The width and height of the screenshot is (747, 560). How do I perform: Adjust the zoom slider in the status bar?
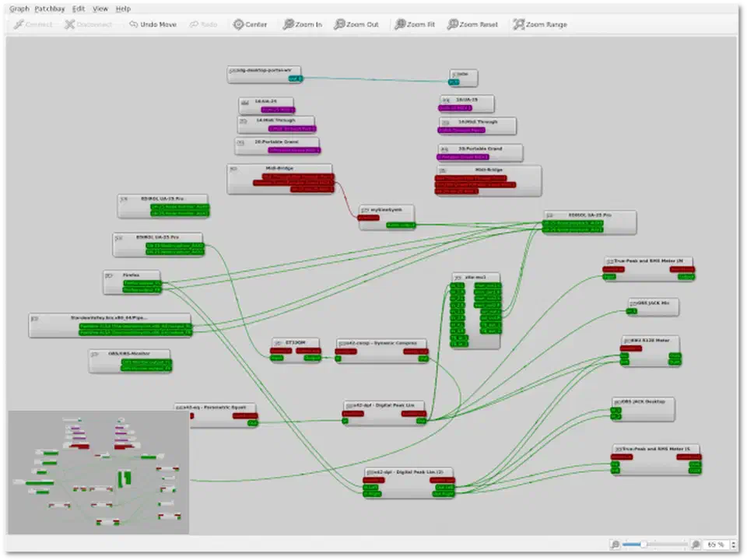click(x=646, y=544)
